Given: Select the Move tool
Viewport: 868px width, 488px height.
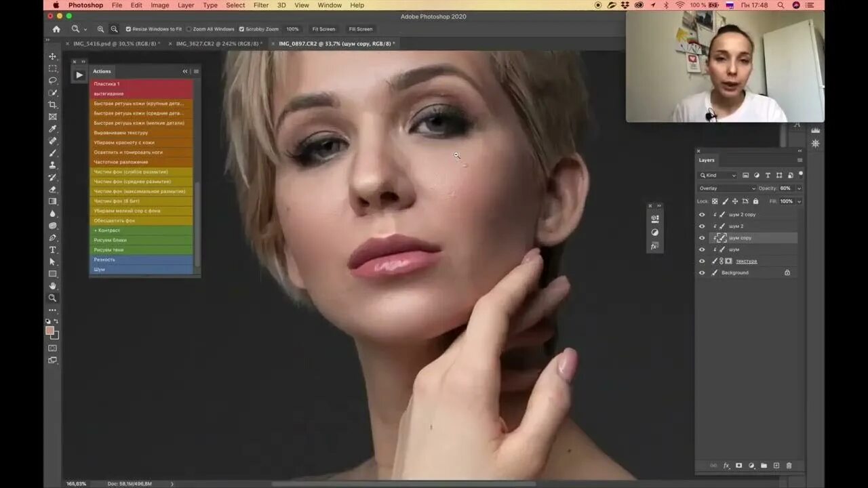Looking at the screenshot, I should 52,56.
